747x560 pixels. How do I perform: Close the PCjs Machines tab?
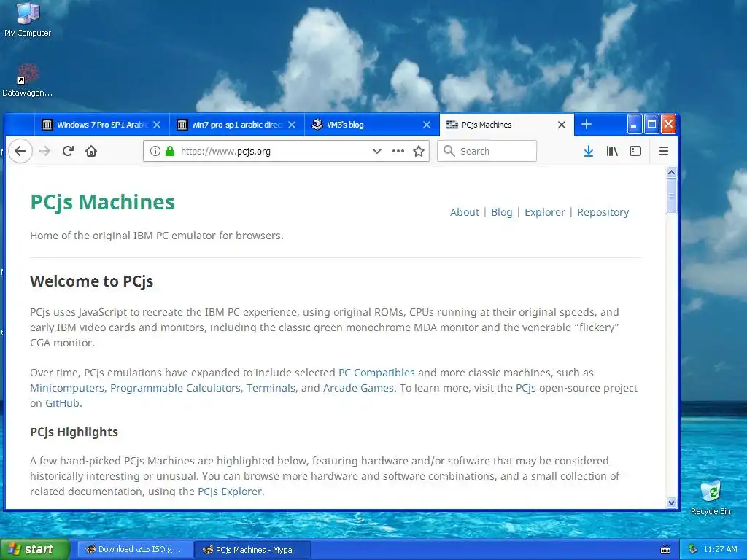pos(561,125)
